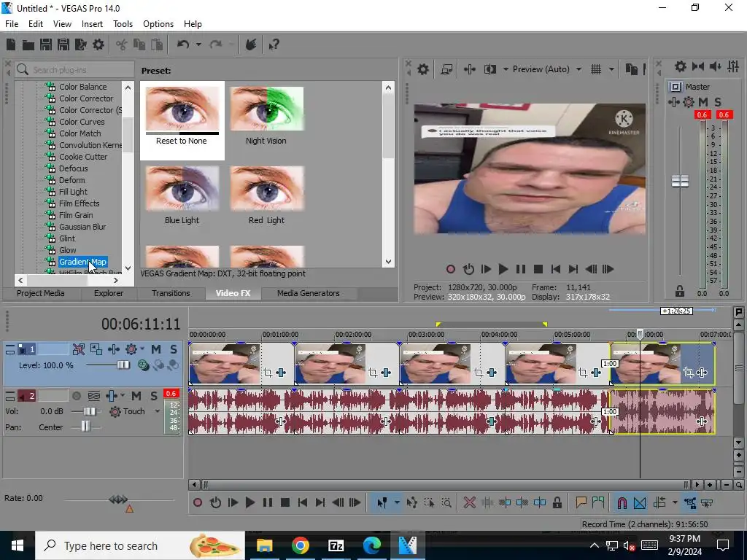747x560 pixels.
Task: Open event pan/crop on the first clip
Action: pos(268,373)
